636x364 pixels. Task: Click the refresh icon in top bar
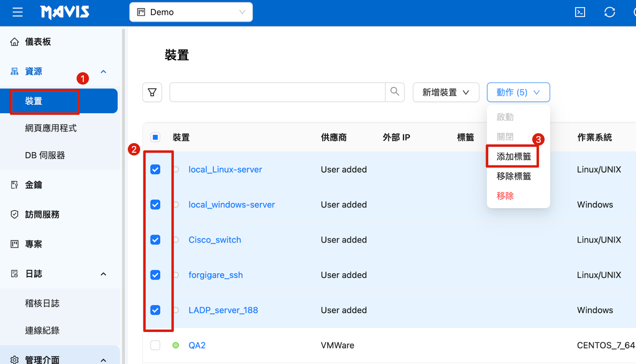tap(609, 12)
